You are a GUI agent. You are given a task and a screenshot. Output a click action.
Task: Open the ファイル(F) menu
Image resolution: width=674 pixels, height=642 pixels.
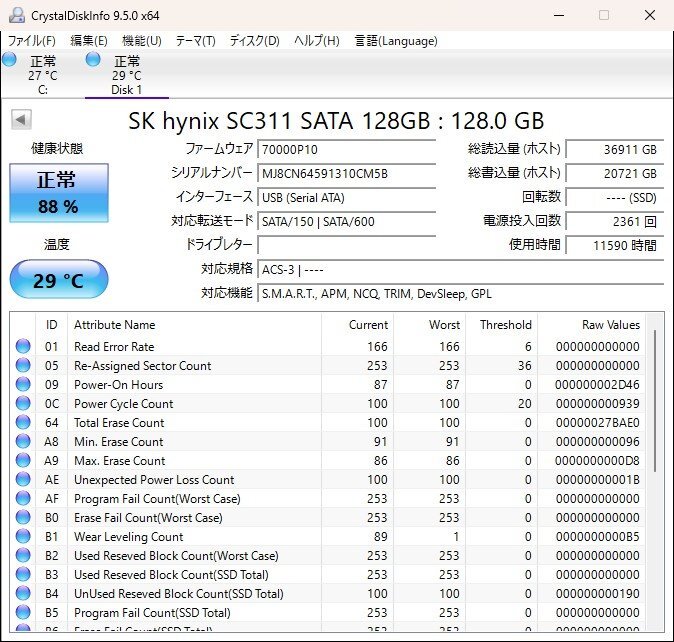click(32, 41)
